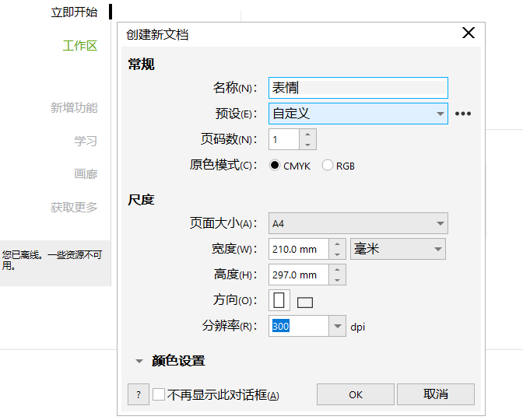Open the 工作区 tab in sidebar
The height and width of the screenshot is (420, 523).
click(79, 46)
